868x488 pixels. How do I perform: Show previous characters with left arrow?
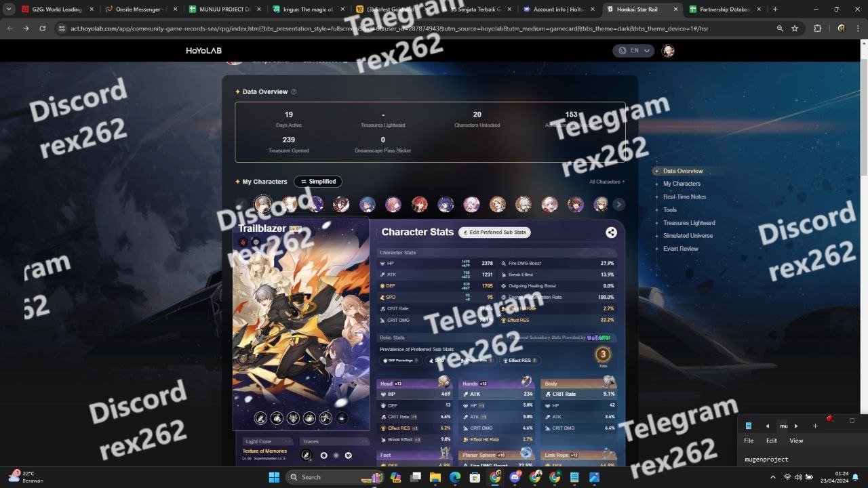(241, 204)
